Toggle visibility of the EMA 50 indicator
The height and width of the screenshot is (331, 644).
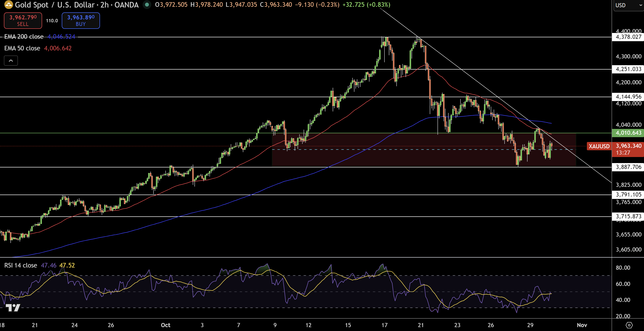[x=22, y=48]
